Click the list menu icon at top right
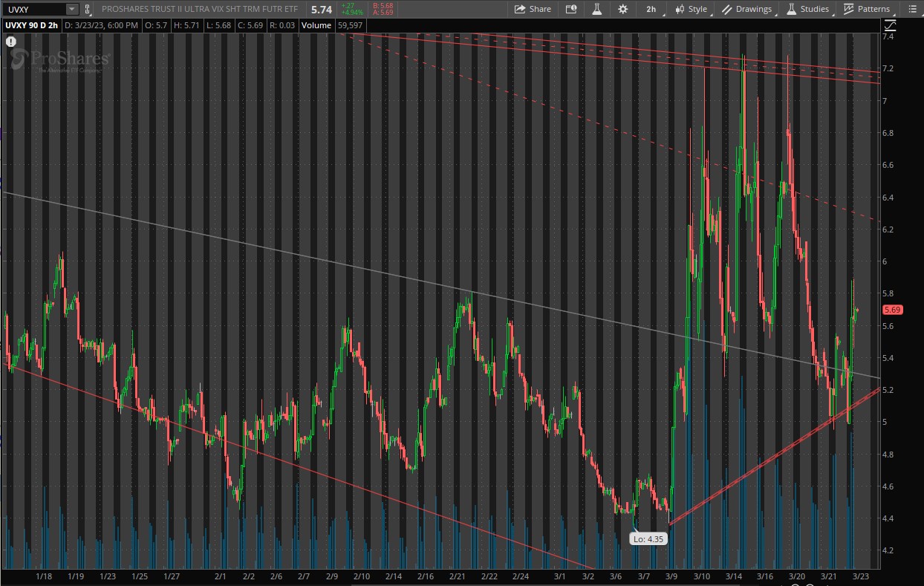Viewport: 924px width, 586px height. click(x=912, y=9)
